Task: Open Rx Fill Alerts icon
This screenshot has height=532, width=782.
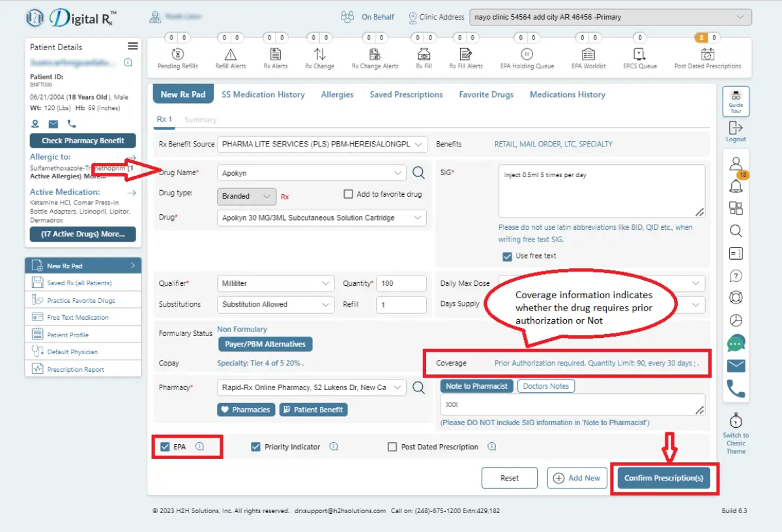Action: click(465, 54)
